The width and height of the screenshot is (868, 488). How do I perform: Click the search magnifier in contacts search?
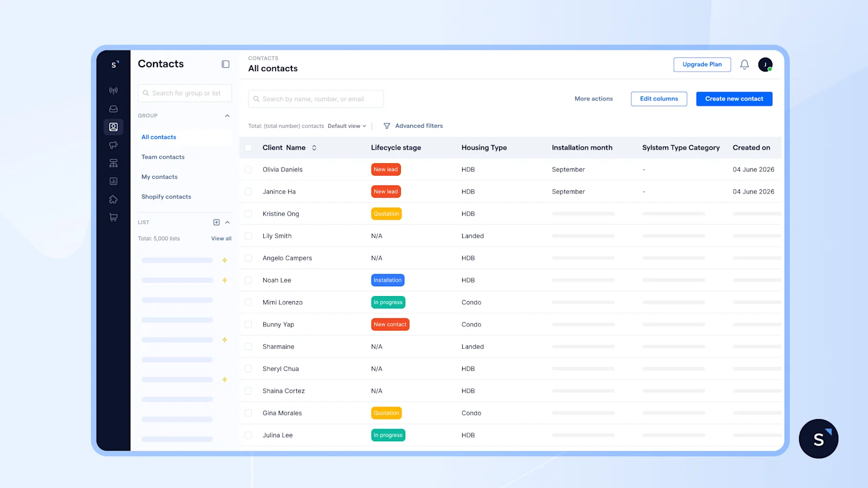[x=256, y=99]
